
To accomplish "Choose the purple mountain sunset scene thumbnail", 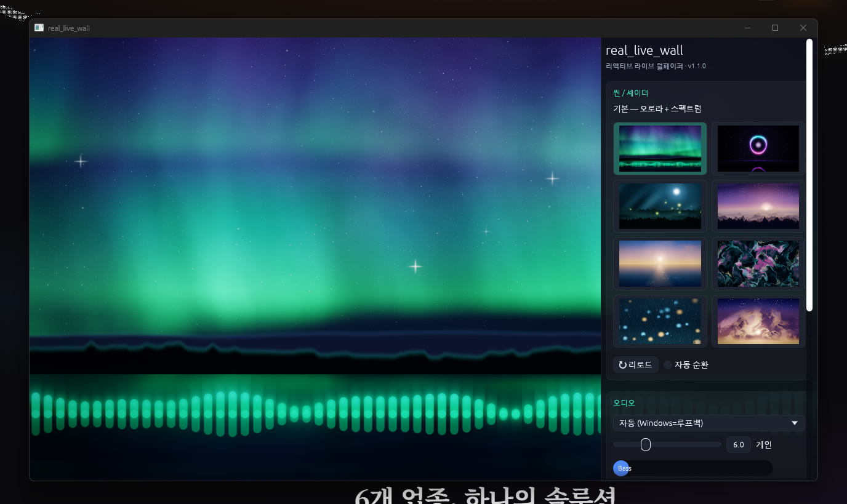I will pos(758,206).
